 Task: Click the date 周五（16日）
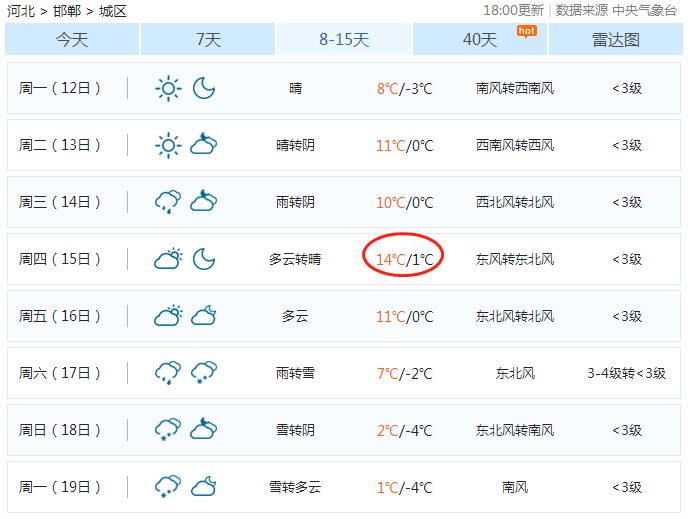pos(60,316)
